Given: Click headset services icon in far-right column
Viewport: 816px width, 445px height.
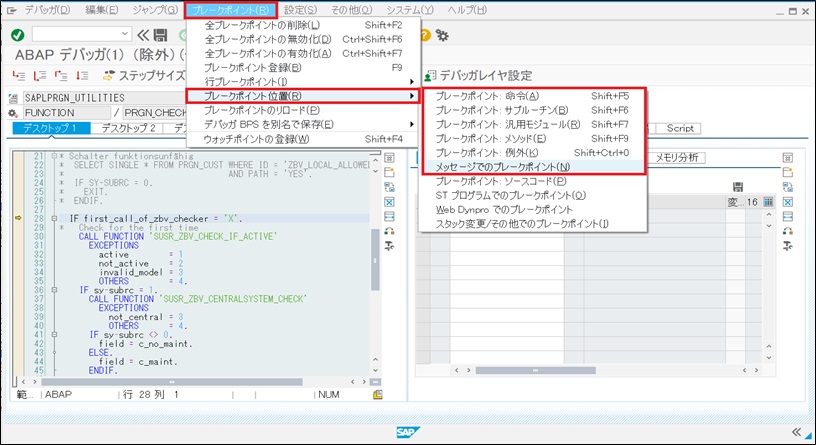Looking at the screenshot, I should click(x=787, y=231).
